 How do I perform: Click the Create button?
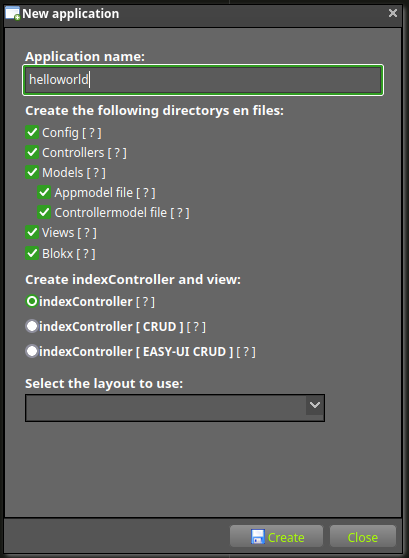(276, 536)
